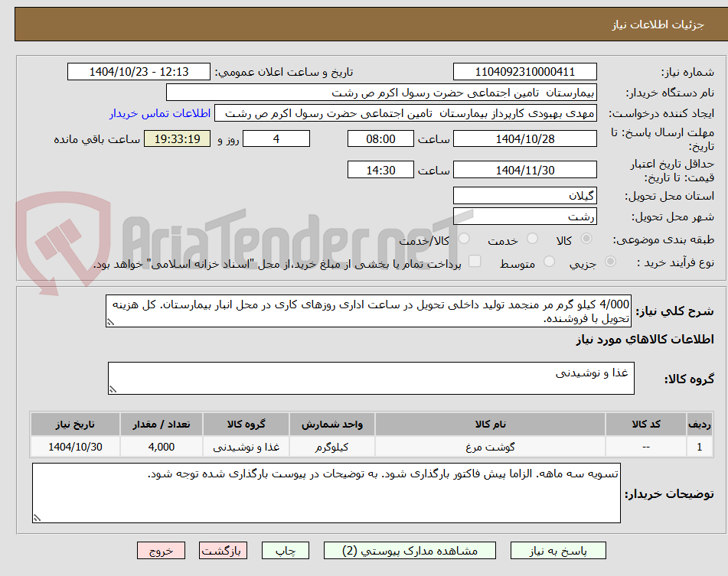728x576 pixels.
Task: Click the توضیحات خریدار text area
Action: click(x=326, y=493)
